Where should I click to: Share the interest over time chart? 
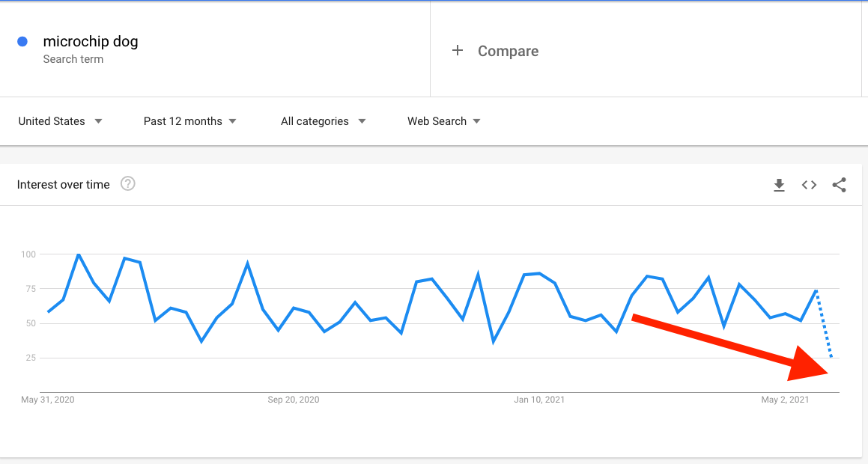pos(840,185)
